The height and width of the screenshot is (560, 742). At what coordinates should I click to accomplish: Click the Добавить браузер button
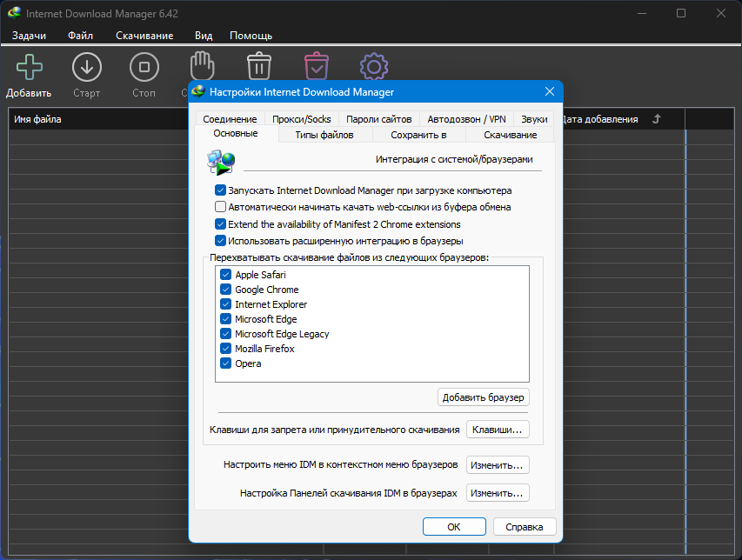tap(483, 397)
